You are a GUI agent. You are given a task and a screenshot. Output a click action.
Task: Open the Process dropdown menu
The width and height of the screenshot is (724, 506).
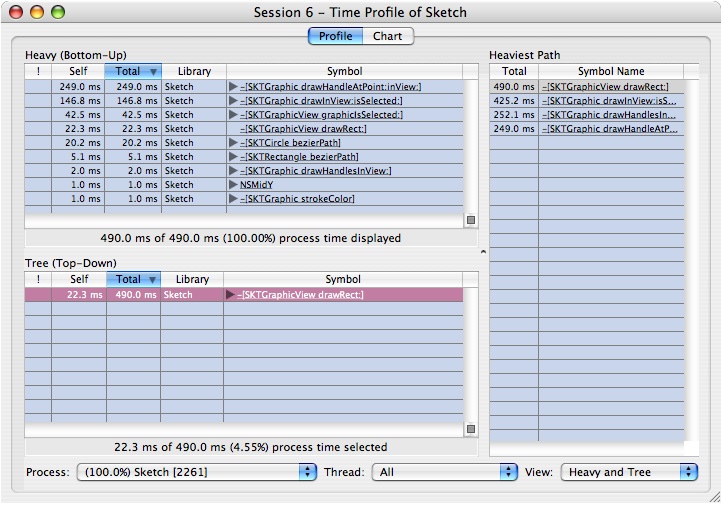(x=197, y=472)
